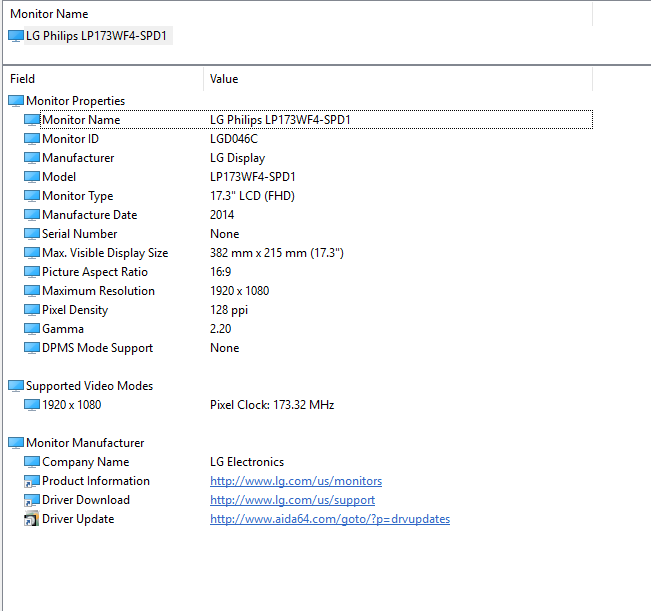Select the Supported Video Modes group label
Viewport: 651px width, 611px height.
[90, 386]
